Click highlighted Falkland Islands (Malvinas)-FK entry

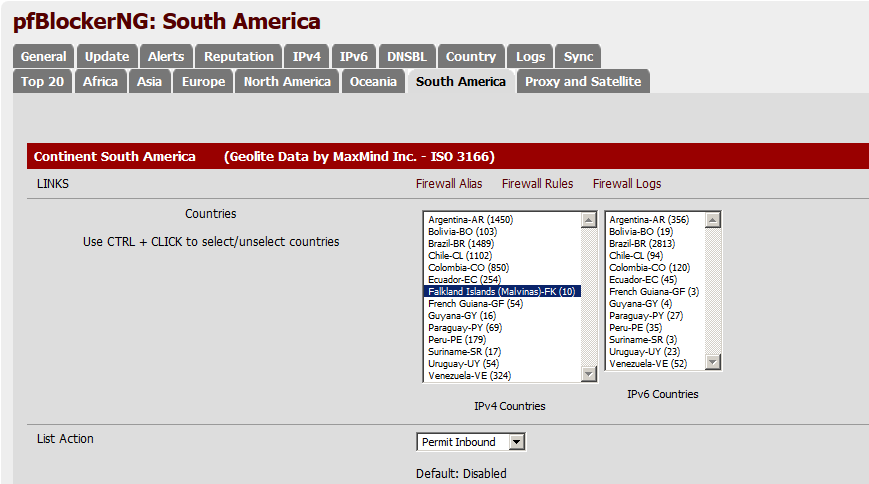click(502, 292)
